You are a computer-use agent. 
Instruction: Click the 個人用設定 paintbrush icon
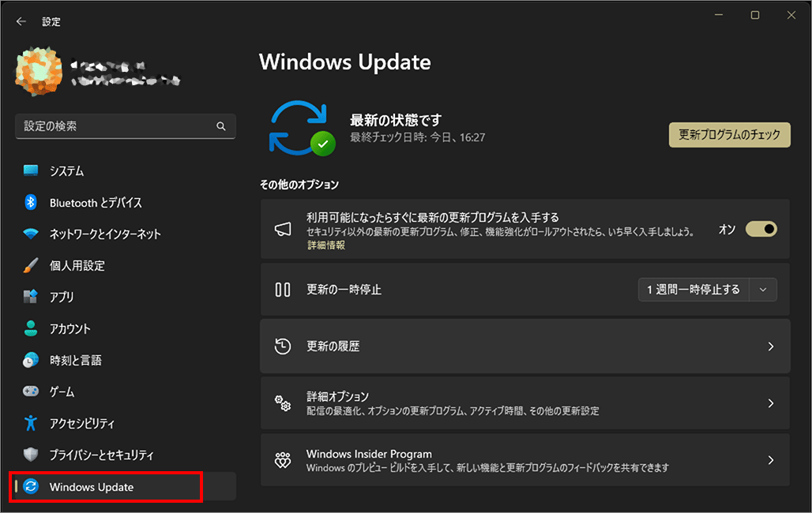[31, 265]
